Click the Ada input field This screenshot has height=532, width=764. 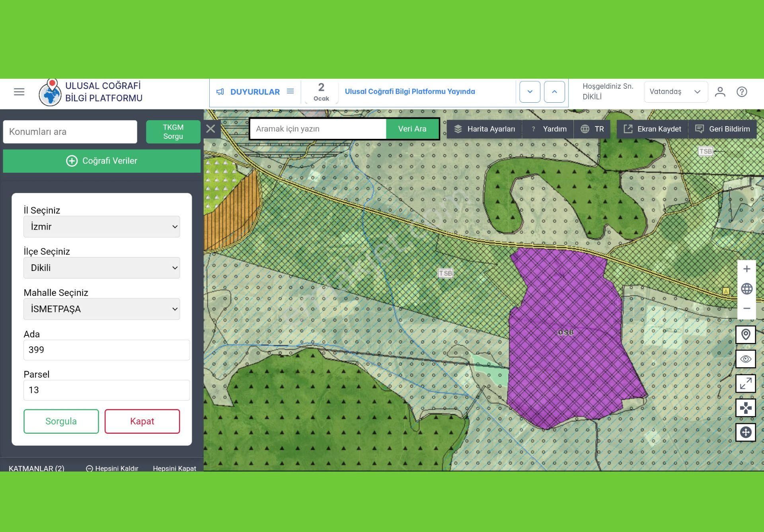pos(106,350)
